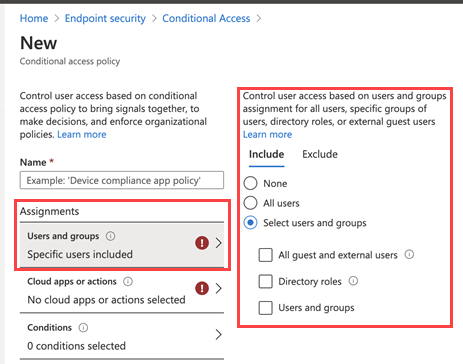This screenshot has width=463, height=364.
Task: Click red error icon on Cloud apps row
Action: pos(202,288)
